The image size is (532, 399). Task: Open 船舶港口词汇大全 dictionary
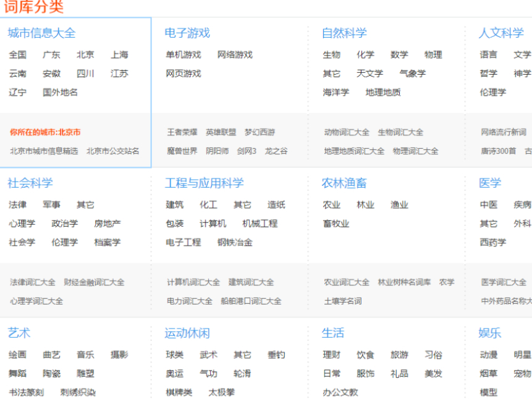251,301
